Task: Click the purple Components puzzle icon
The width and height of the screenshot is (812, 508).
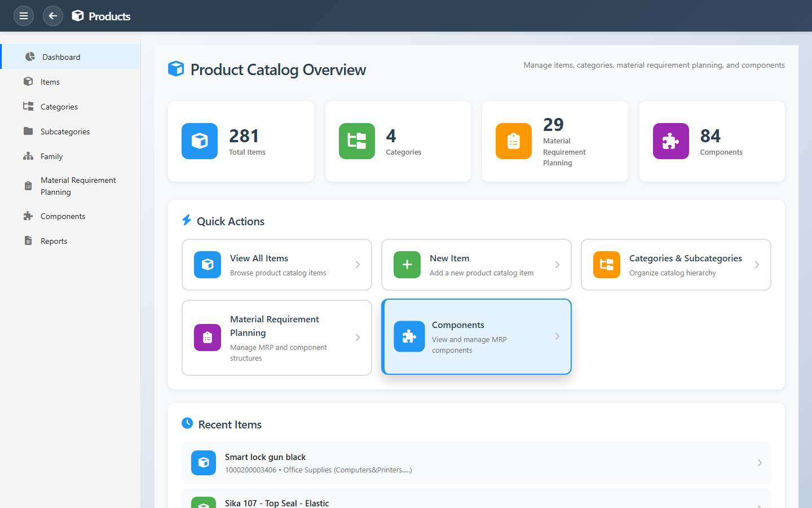Action: point(670,141)
